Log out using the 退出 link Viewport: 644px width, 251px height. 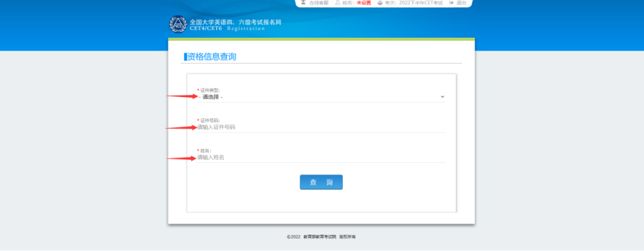461,3
